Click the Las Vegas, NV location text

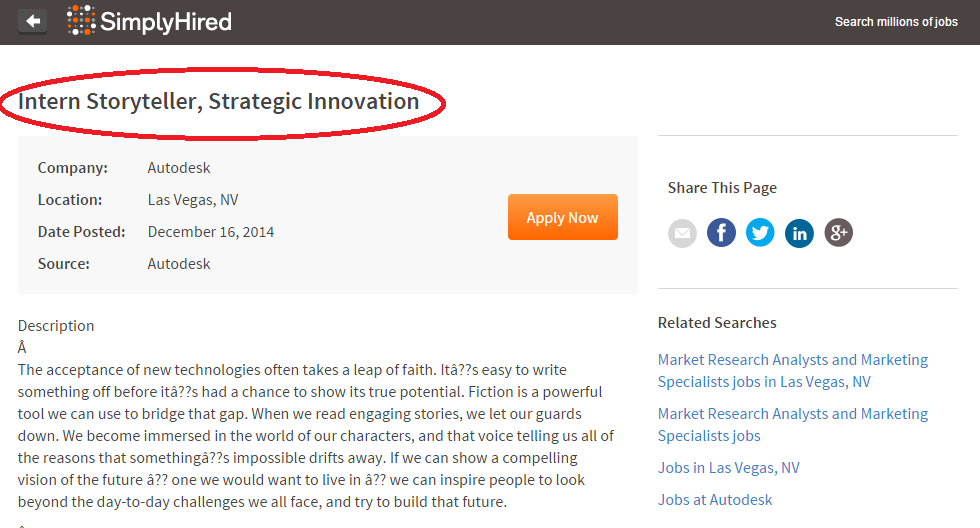pyautogui.click(x=192, y=200)
